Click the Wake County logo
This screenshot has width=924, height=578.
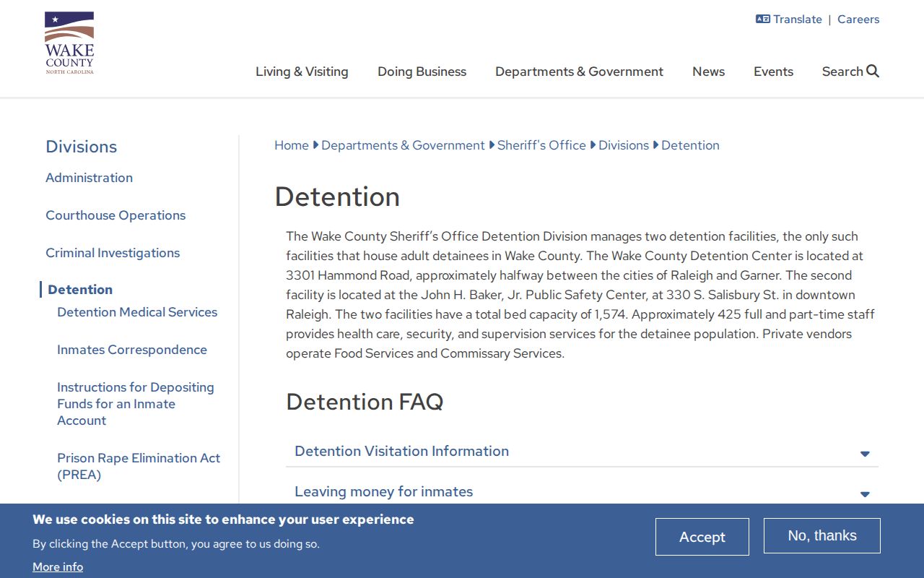click(x=69, y=43)
